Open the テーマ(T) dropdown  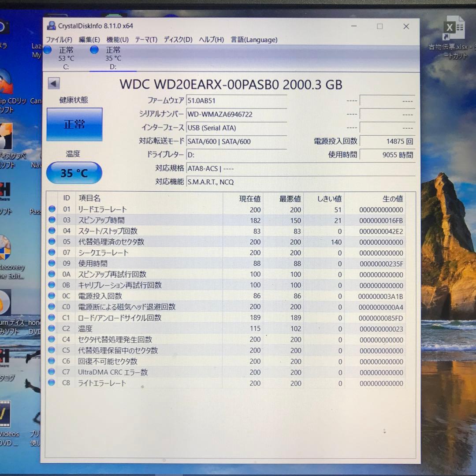click(x=146, y=40)
